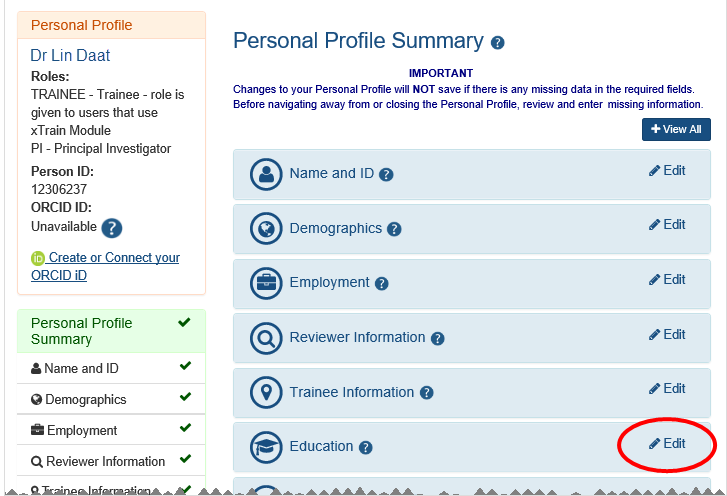727x496 pixels.
Task: Edit the Name and ID section
Action: pos(667,171)
